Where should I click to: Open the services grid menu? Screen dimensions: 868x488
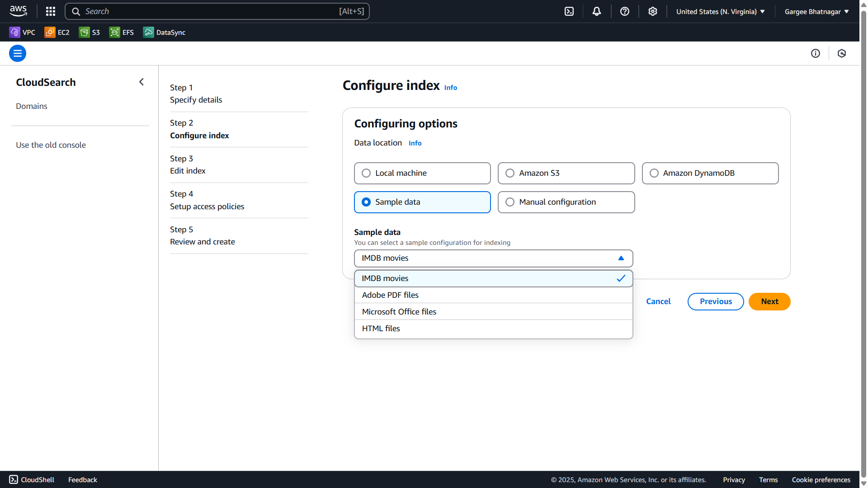(51, 11)
